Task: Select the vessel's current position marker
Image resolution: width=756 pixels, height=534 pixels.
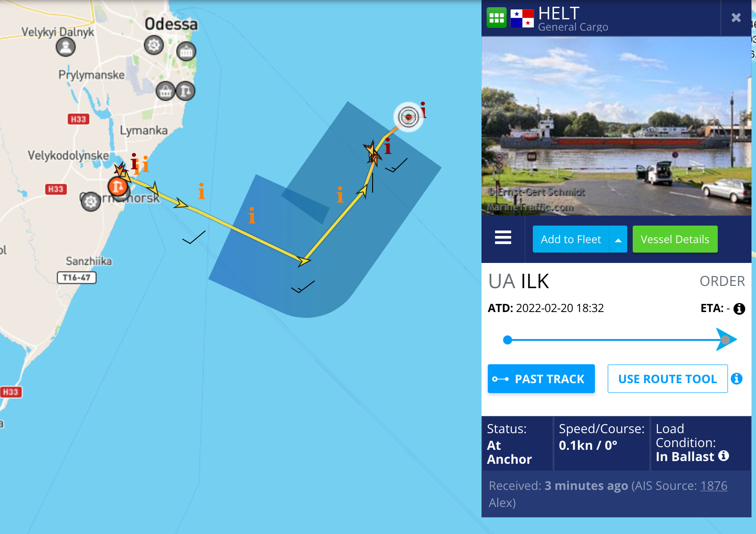Action: point(409,117)
